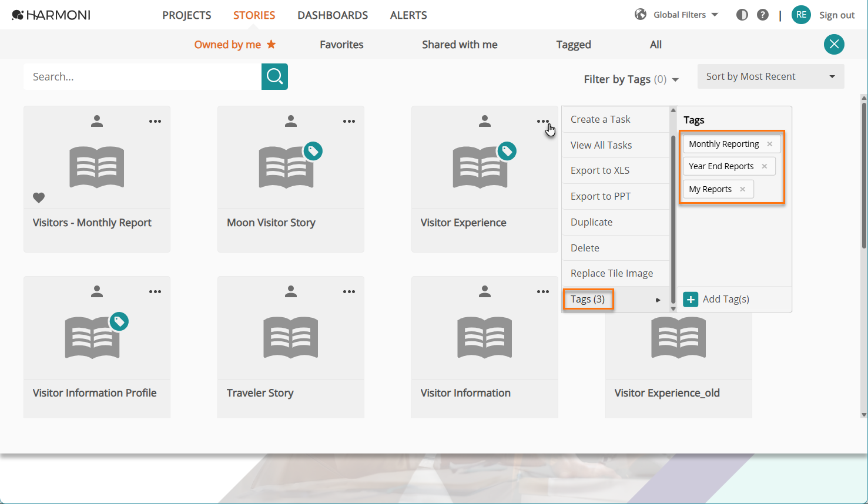
Task: Open more options for Visitor Information Profile
Action: coord(155,292)
